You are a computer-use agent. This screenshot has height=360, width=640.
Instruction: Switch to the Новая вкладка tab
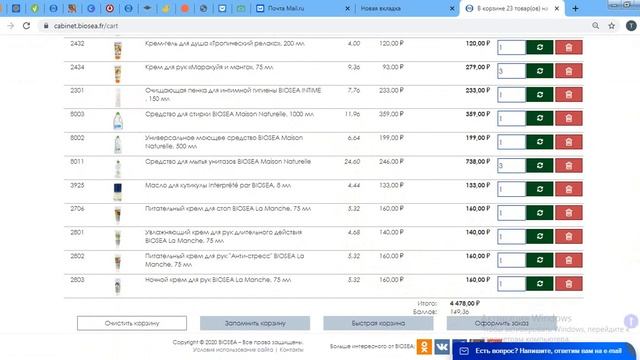click(x=406, y=8)
